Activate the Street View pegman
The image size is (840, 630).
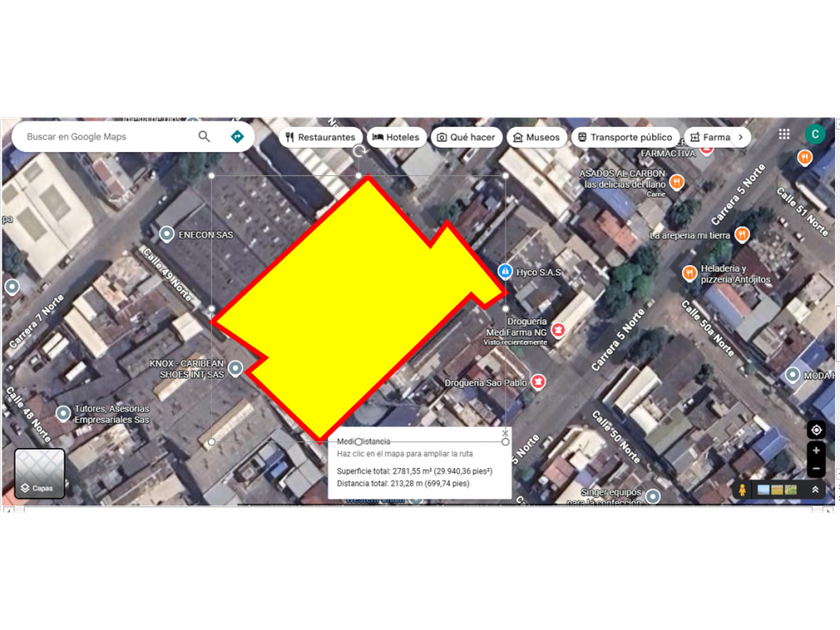pyautogui.click(x=742, y=490)
